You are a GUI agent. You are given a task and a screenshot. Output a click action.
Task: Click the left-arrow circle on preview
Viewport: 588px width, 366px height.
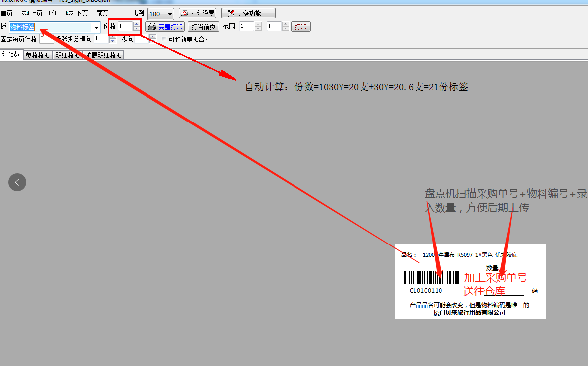click(17, 182)
